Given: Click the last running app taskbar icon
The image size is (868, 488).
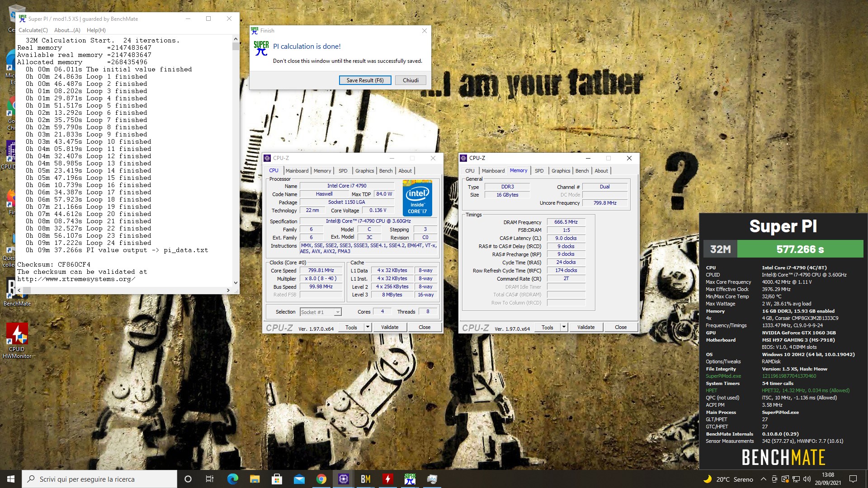Looking at the screenshot, I should [432, 479].
